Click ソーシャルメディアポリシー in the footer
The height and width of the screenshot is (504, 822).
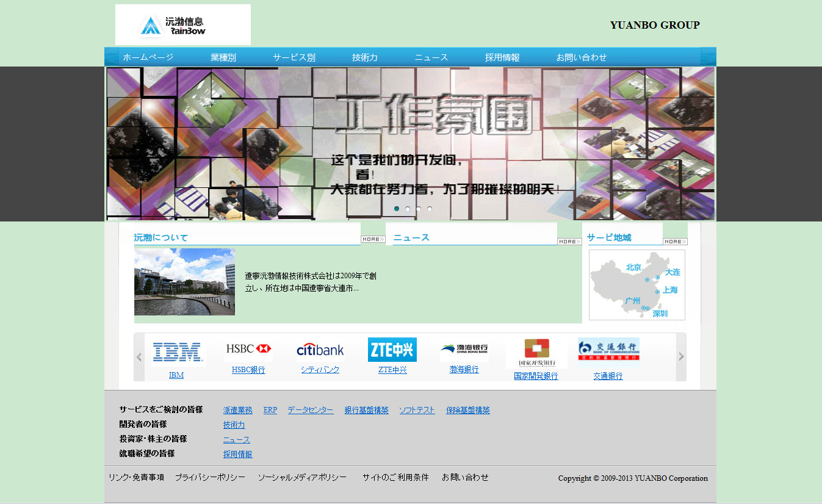[x=302, y=477]
